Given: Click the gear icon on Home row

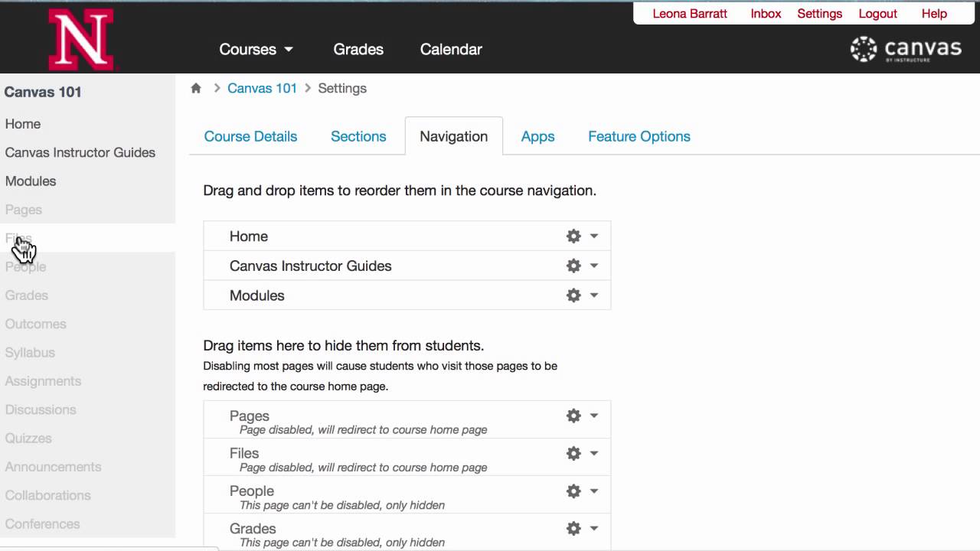Looking at the screenshot, I should [573, 236].
